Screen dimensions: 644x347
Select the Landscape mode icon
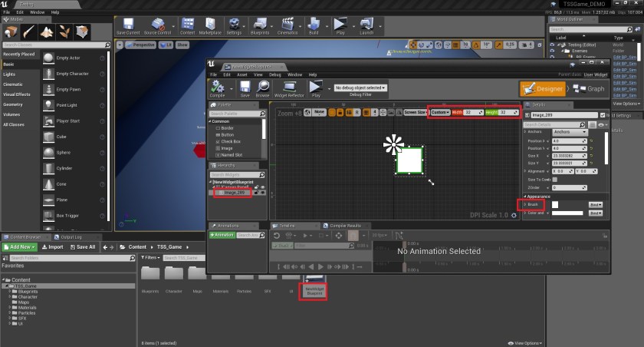(47, 32)
